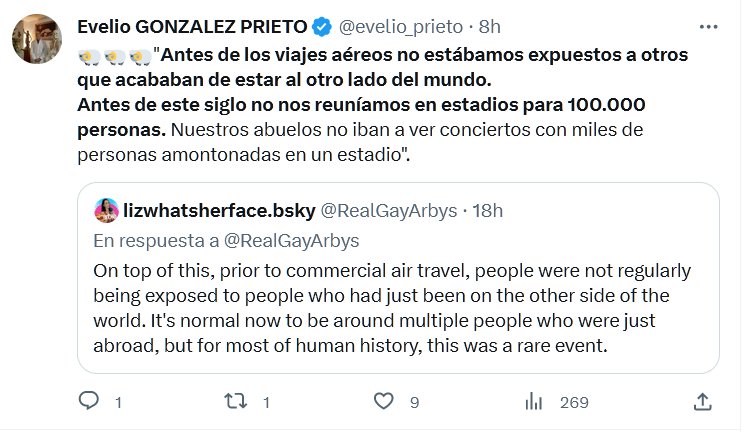Click lizwhatsherface.bsky display name
This screenshot has width=750, height=432.
[x=220, y=210]
